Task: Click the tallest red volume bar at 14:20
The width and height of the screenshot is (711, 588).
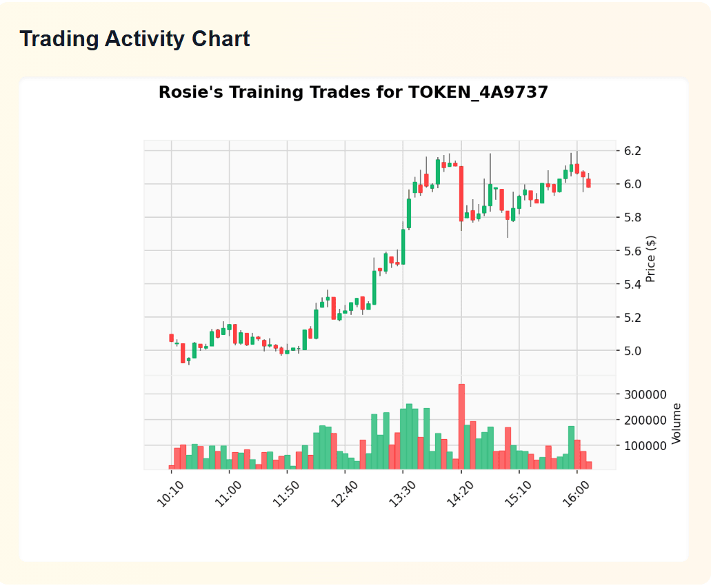Action: pyautogui.click(x=461, y=427)
